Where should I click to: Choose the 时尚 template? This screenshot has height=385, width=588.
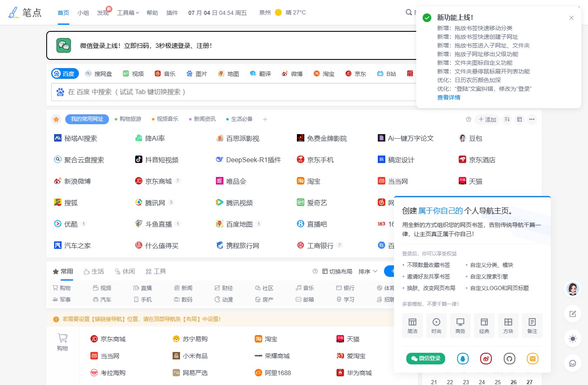click(x=436, y=326)
